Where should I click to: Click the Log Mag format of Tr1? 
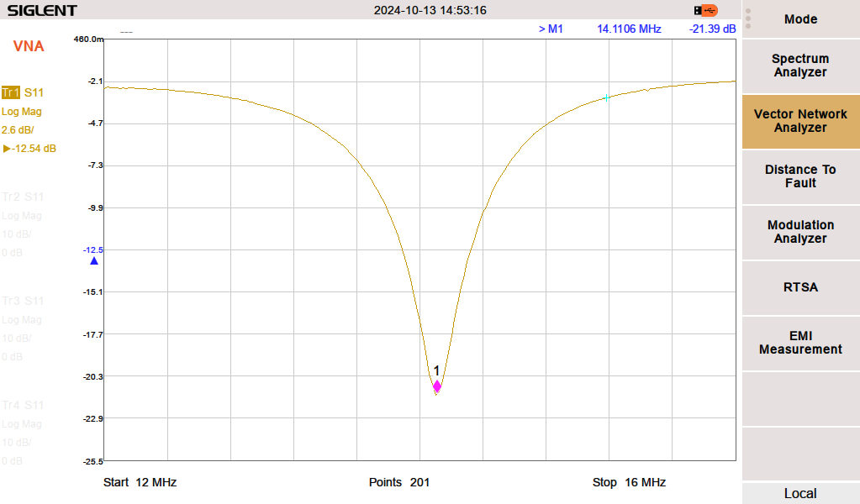tap(21, 111)
